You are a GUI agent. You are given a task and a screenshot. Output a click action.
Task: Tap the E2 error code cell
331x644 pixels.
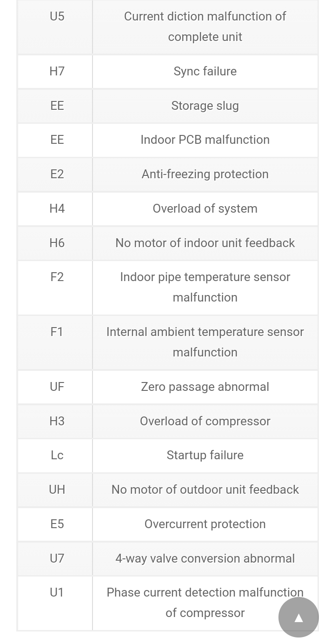click(57, 174)
